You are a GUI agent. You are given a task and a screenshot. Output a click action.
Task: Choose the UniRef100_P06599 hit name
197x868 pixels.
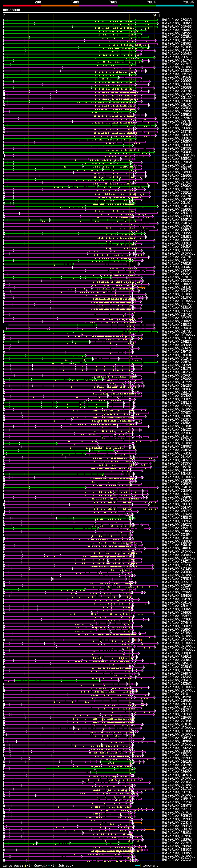(x=177, y=135)
